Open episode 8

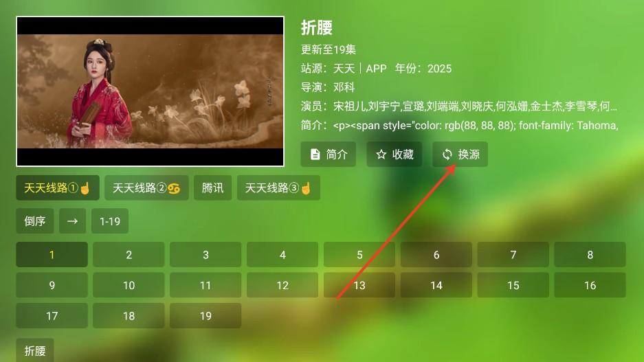click(590, 255)
